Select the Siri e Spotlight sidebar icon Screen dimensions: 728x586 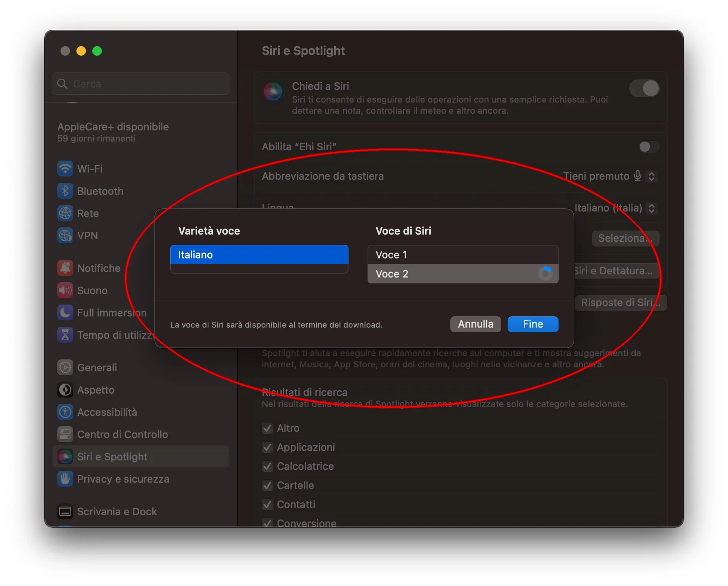click(65, 456)
